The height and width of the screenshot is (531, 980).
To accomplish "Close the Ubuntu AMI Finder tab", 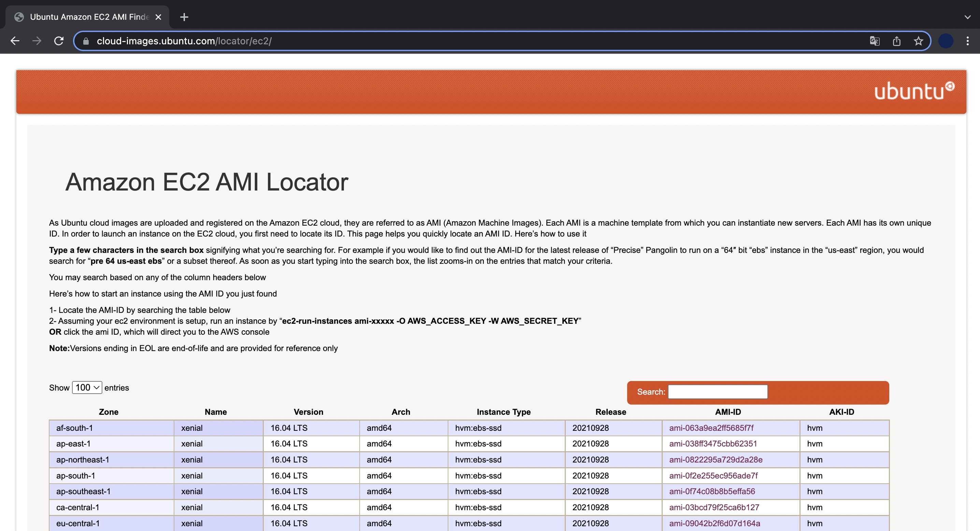I will point(159,17).
